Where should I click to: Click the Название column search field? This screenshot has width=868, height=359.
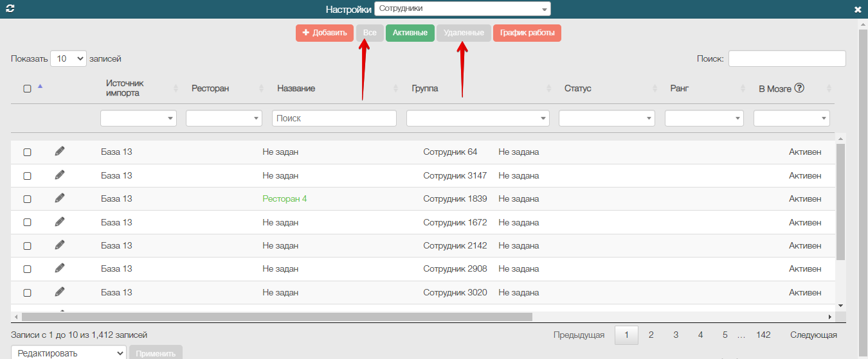click(x=334, y=118)
